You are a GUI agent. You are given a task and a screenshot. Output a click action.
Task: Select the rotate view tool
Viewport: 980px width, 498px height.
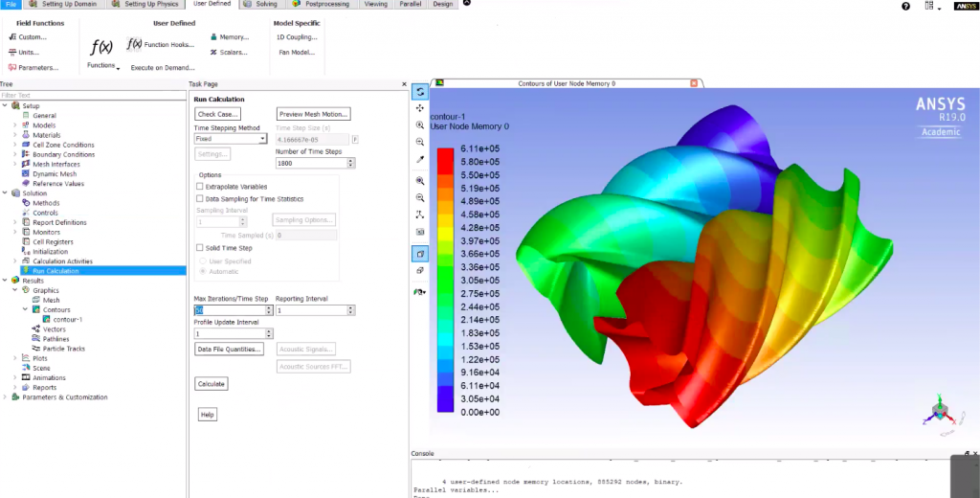click(420, 92)
